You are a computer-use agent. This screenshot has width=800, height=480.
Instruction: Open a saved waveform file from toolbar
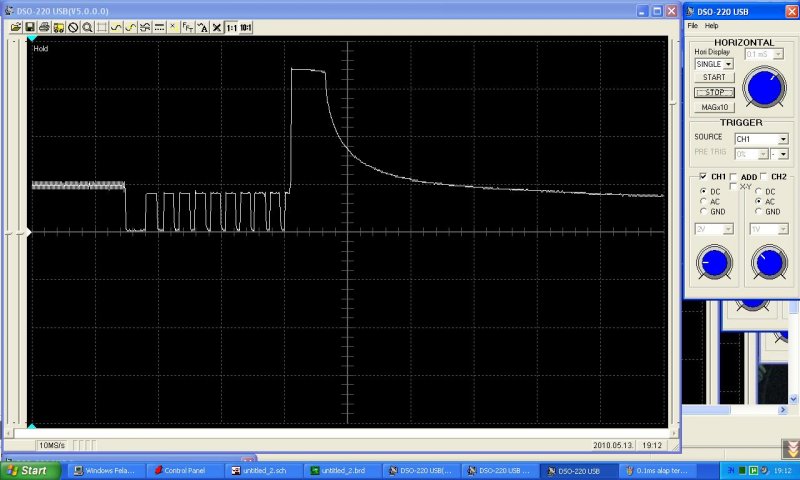pyautogui.click(x=16, y=28)
